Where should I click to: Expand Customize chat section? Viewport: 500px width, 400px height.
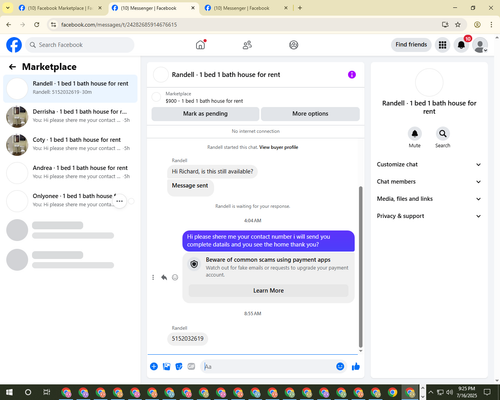[429, 164]
